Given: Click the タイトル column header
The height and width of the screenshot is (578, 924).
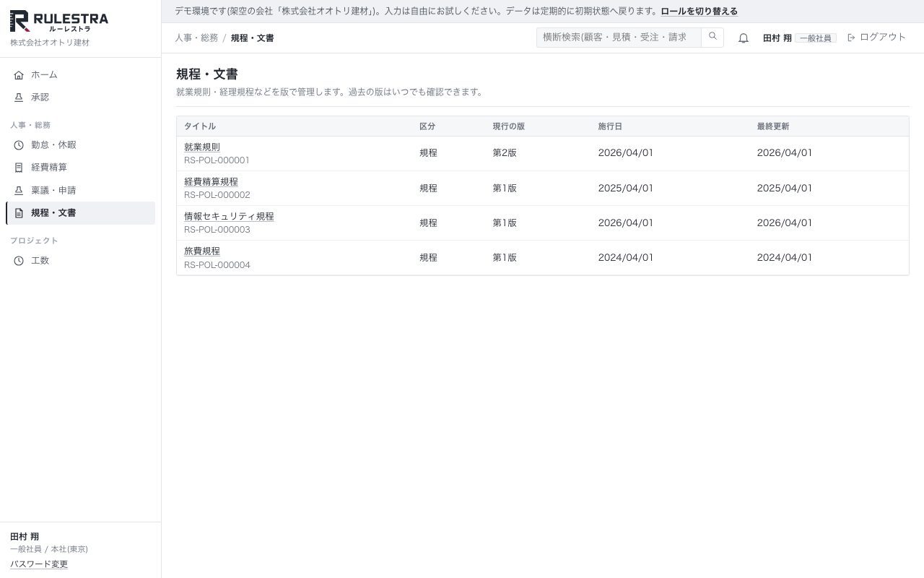Looking at the screenshot, I should pyautogui.click(x=200, y=126).
